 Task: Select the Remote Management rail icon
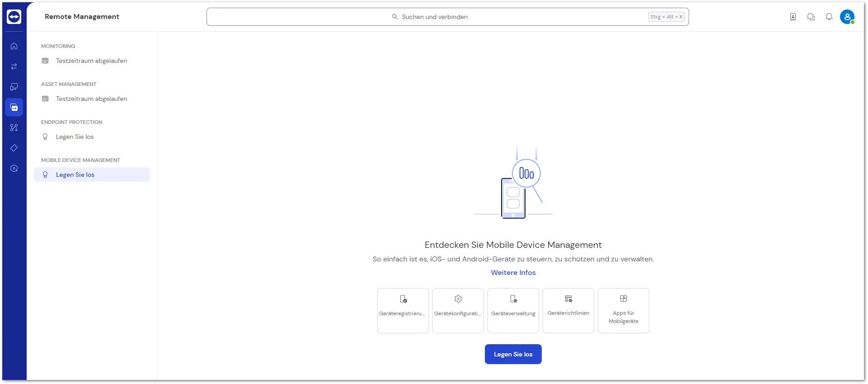click(x=14, y=107)
